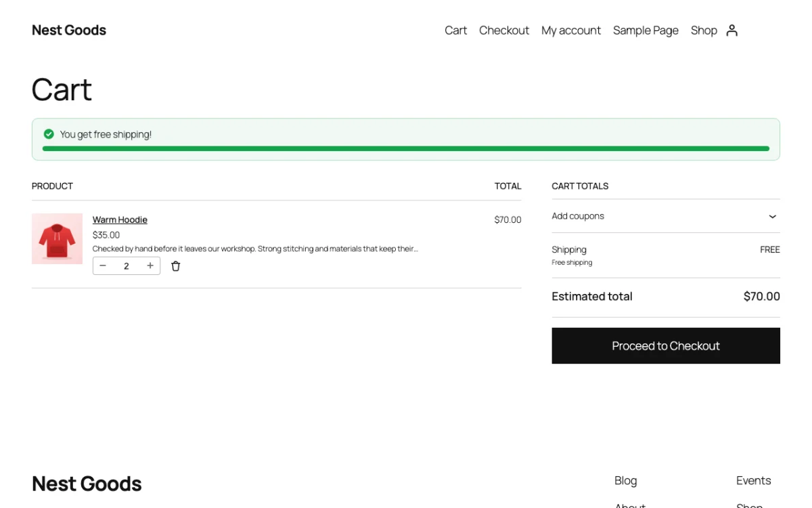Click the TOTAL column header
The width and height of the screenshot is (812, 508).
click(508, 186)
